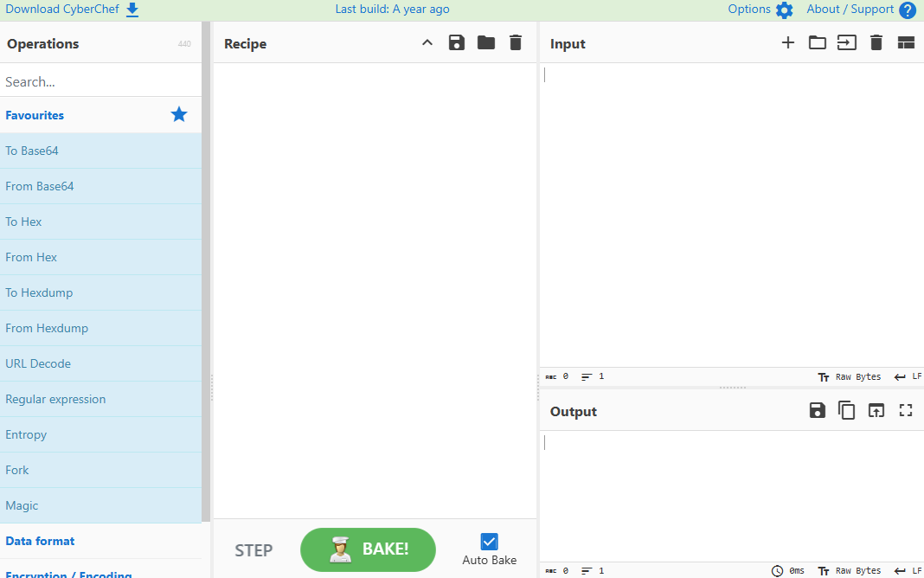Copy raw output to clipboard
The image size is (924, 578).
tap(847, 411)
